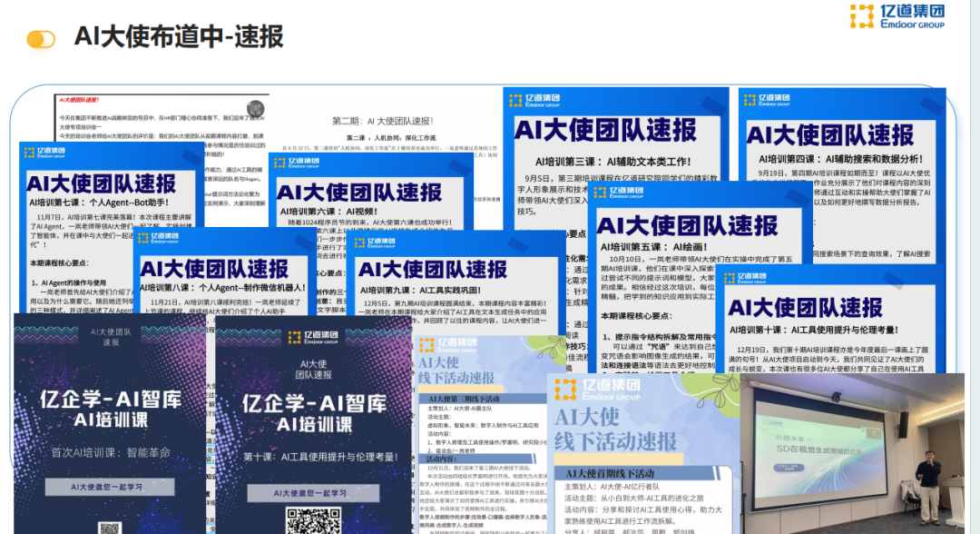Viewport: 980px width, 534px height.
Task: Select the line "主策划人: AI大使-AI亿行者队"
Action: [612, 487]
